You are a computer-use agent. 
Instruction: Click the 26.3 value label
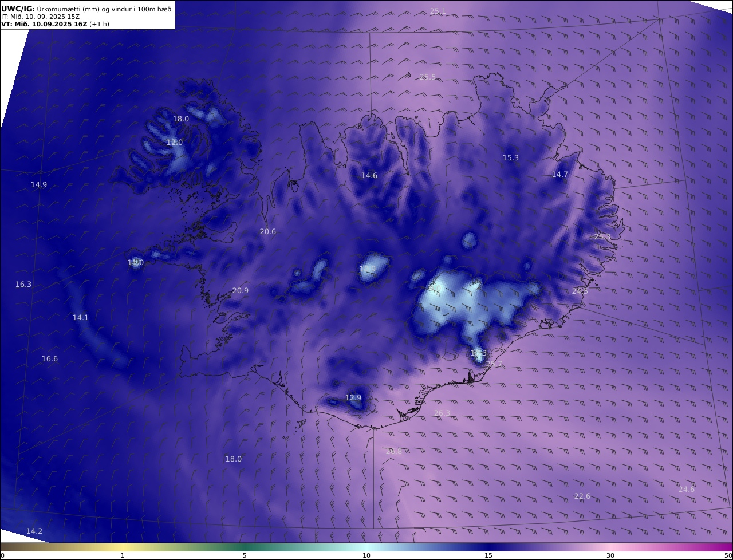(442, 413)
